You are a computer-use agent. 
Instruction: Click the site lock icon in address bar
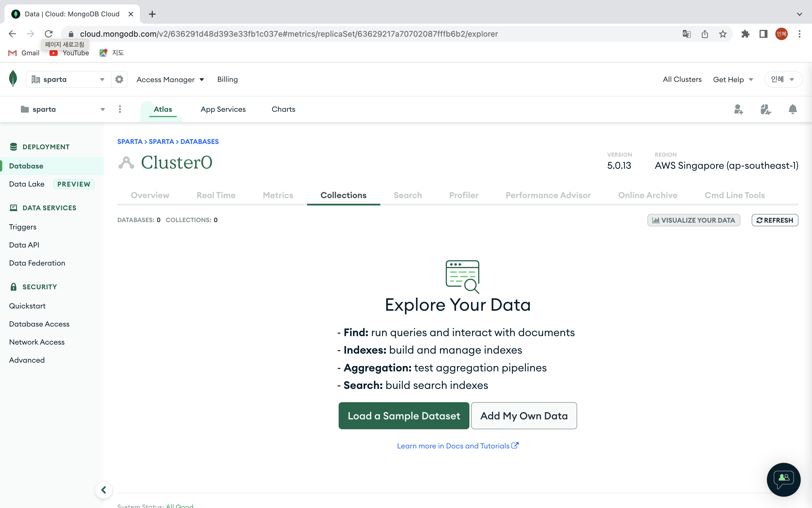[x=71, y=34]
